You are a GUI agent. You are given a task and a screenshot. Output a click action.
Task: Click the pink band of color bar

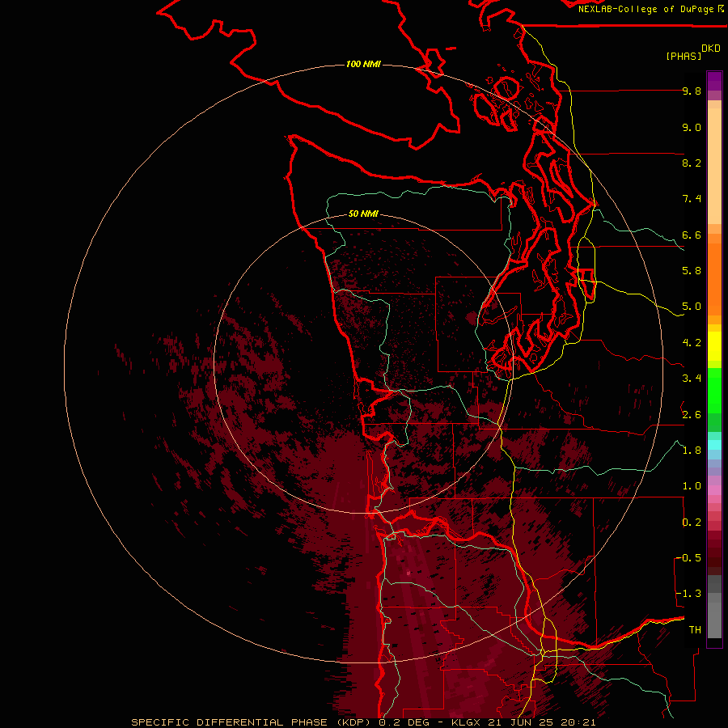pyautogui.click(x=714, y=490)
